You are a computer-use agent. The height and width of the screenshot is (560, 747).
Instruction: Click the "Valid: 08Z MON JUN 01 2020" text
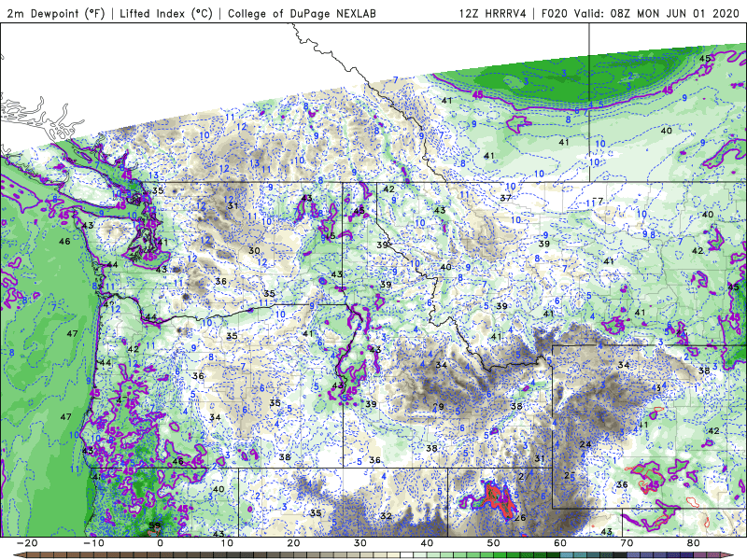(656, 13)
